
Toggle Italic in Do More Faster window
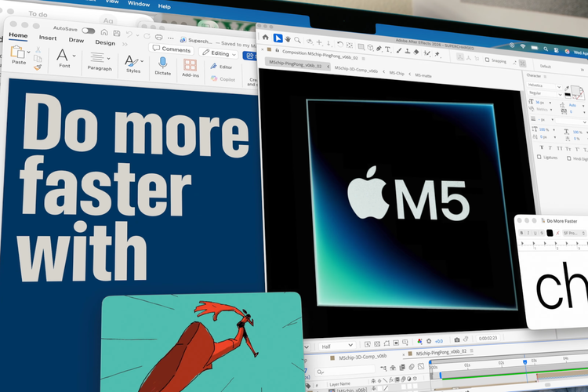point(528,233)
